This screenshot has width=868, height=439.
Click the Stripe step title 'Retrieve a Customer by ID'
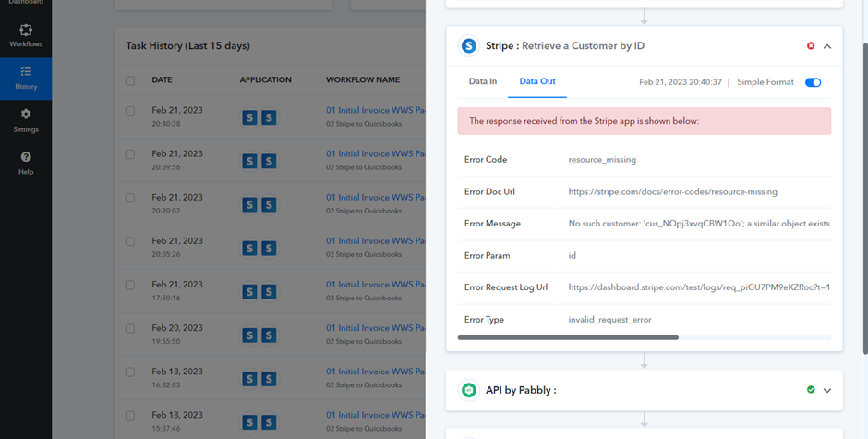[583, 46]
